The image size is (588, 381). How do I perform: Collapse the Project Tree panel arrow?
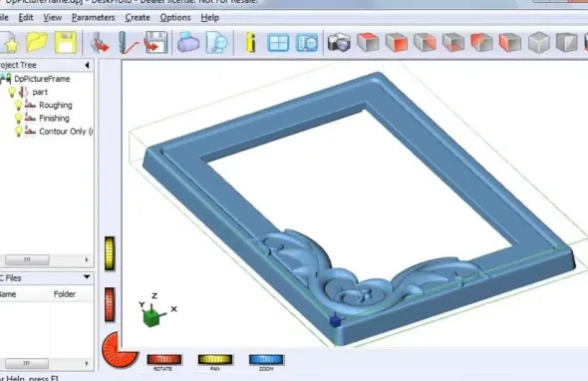point(87,65)
